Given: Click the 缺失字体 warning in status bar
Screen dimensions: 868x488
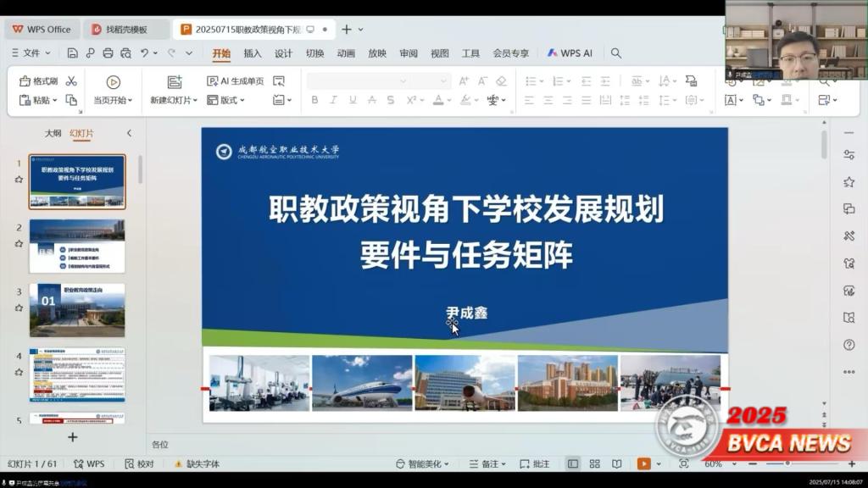Looking at the screenshot, I should point(197,464).
